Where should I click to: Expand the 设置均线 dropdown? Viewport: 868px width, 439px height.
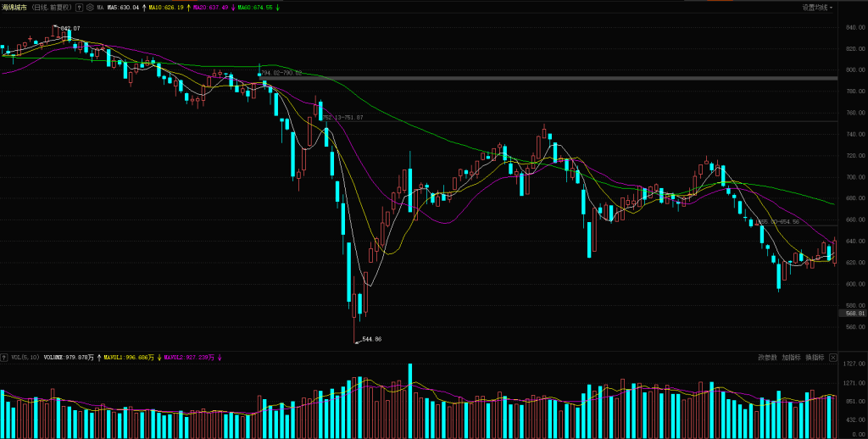click(818, 8)
